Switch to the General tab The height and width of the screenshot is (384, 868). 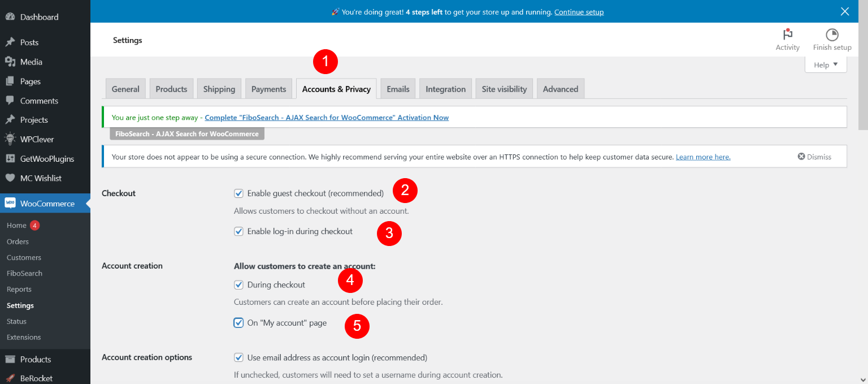[x=125, y=89]
